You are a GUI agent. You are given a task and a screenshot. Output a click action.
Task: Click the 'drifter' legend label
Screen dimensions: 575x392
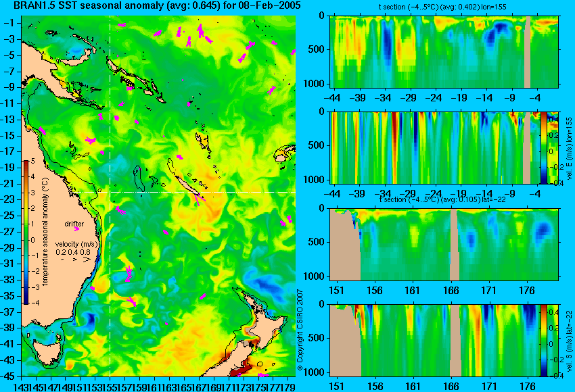point(74,224)
